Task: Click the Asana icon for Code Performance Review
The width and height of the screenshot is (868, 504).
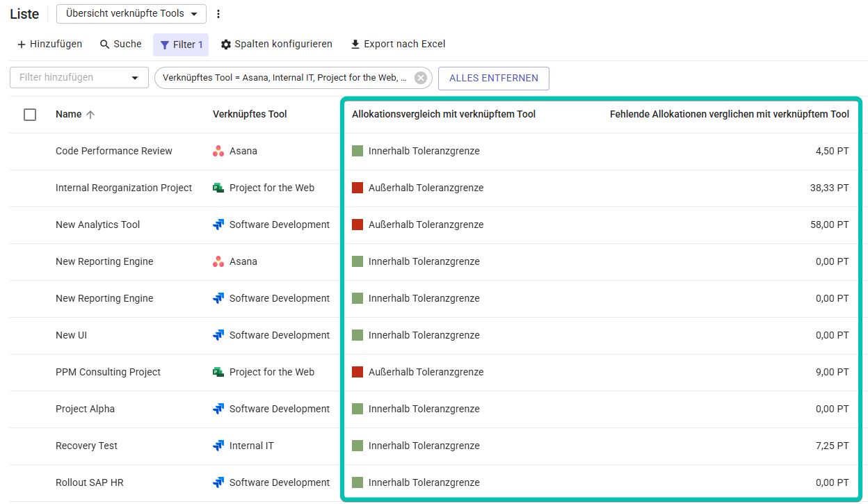Action: click(218, 151)
